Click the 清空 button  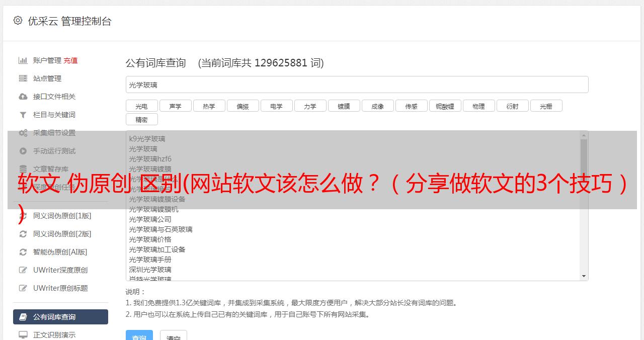click(x=174, y=335)
